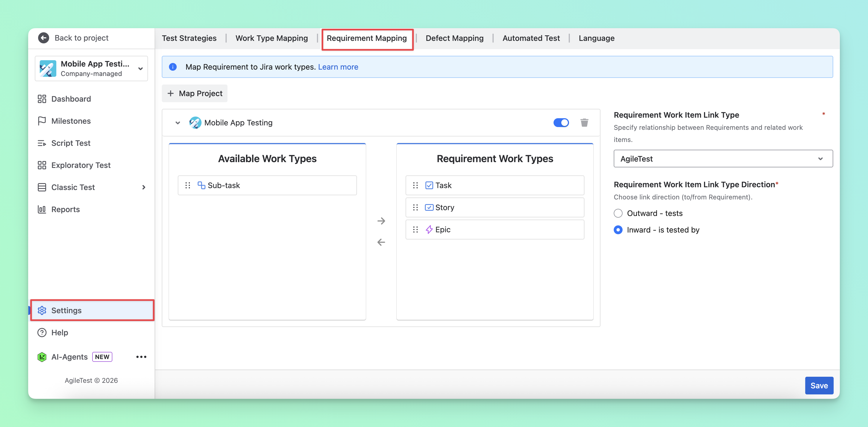Toggle off the Mobile App Testing mapping switch
Screen dimensions: 868x427
point(561,123)
